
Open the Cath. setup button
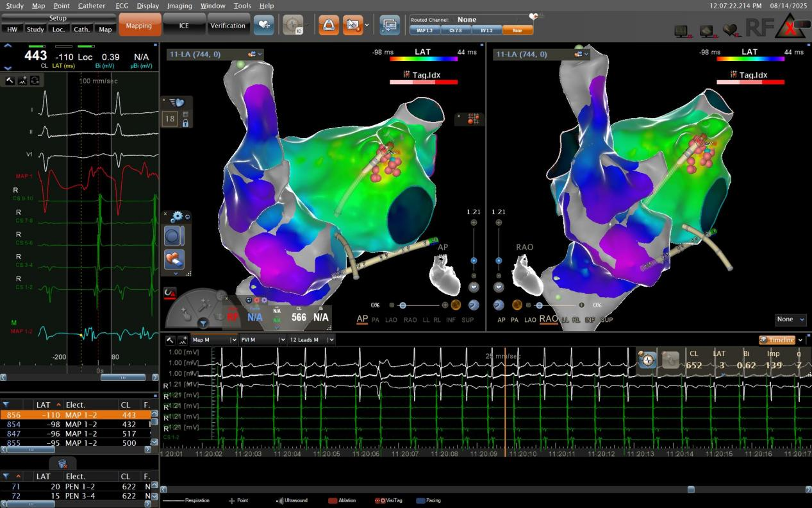(81, 29)
